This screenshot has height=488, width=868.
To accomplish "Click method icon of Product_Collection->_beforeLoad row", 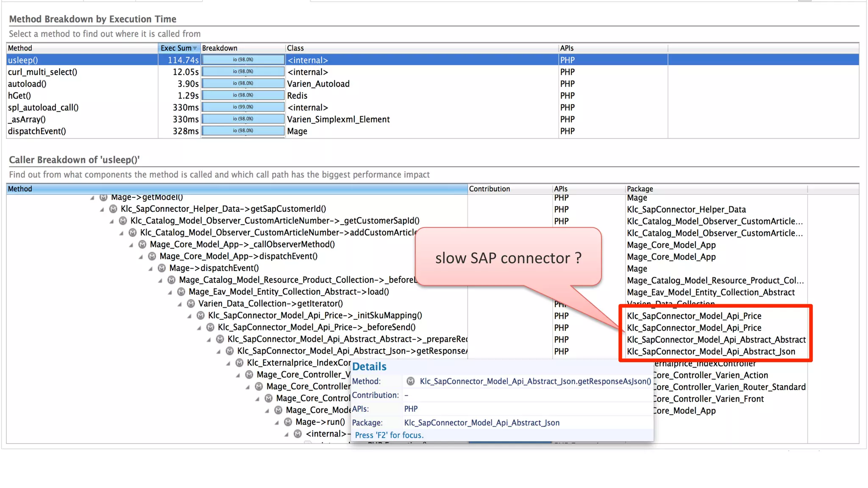I will (172, 280).
